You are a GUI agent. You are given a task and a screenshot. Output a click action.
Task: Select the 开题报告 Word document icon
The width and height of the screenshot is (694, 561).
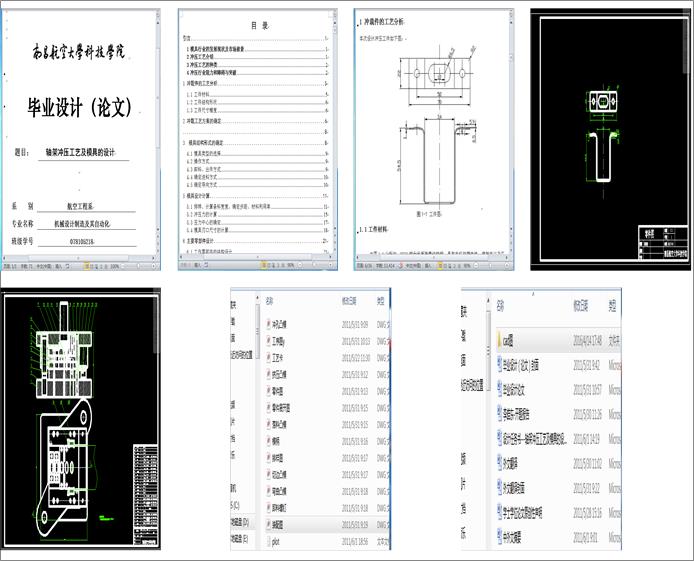click(x=499, y=414)
